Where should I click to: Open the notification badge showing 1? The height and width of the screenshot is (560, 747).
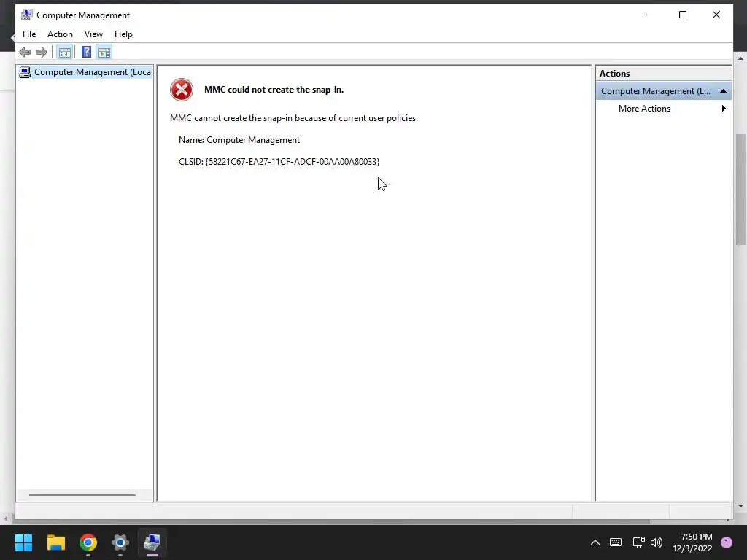[727, 542]
